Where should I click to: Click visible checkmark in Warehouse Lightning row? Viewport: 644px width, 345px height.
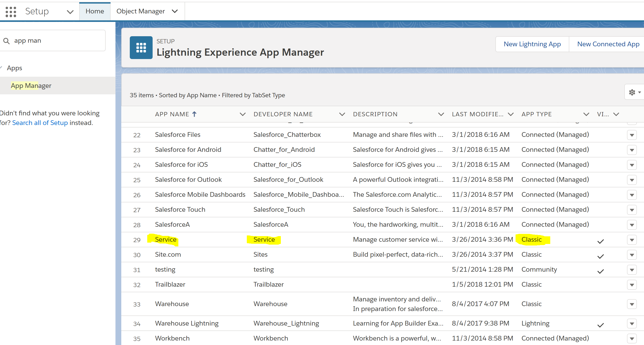(601, 325)
